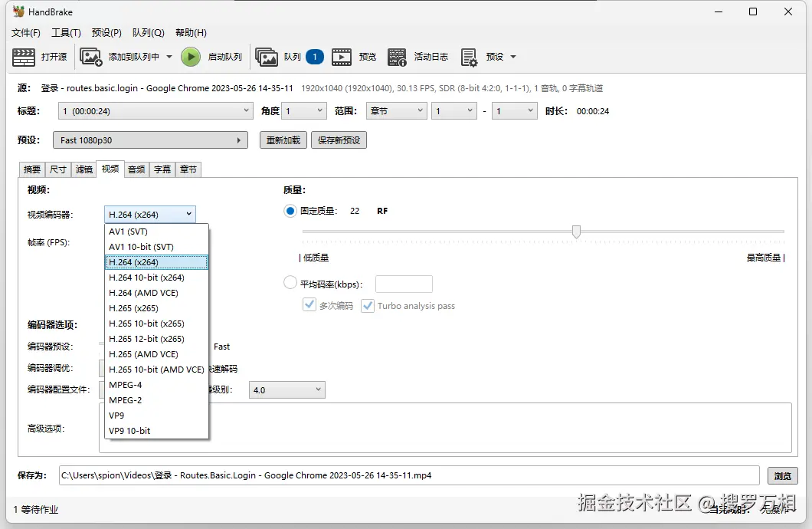Click the Presets list icon
The image size is (812, 529).
tap(469, 57)
